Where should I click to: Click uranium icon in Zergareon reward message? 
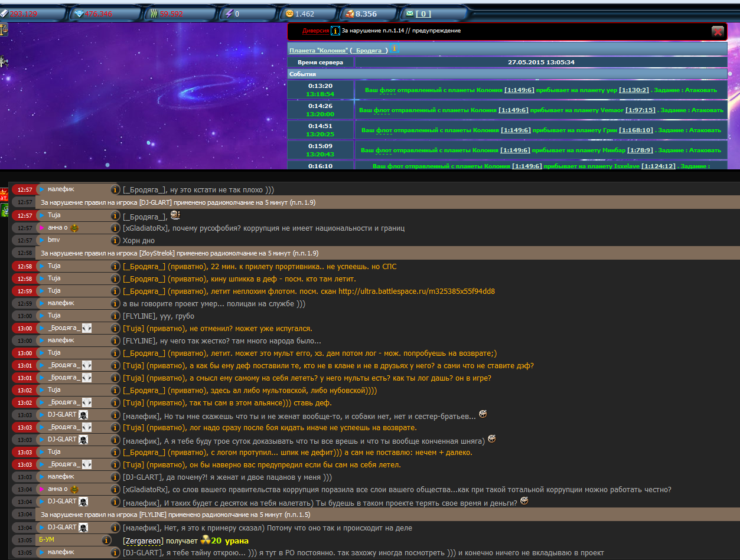click(206, 540)
